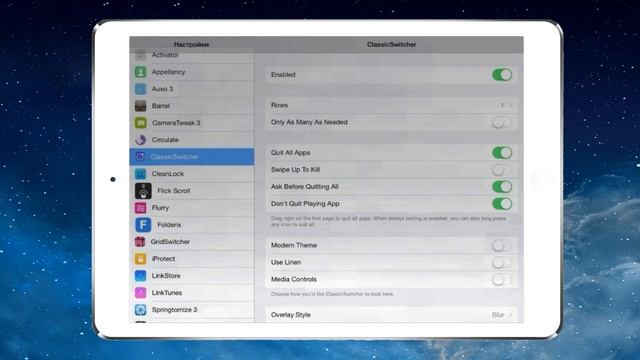The width and height of the screenshot is (640, 360).
Task: Open Folderix settings row
Action: click(192, 225)
